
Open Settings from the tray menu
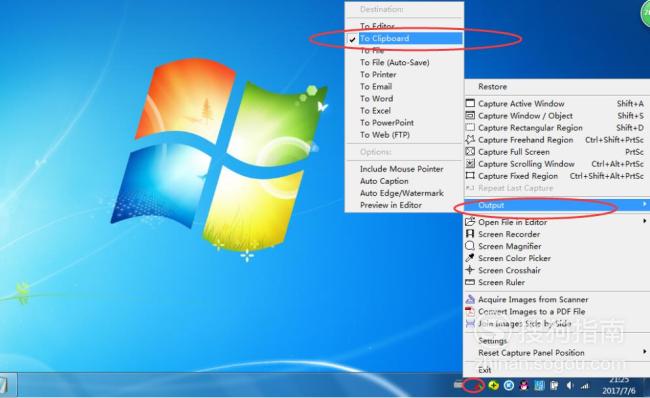(557, 341)
